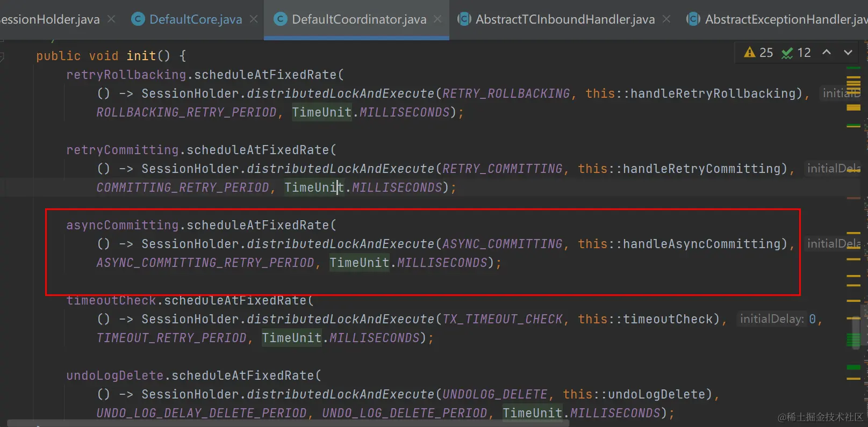
Task: Click retryRollbacking.scheduleAtFixedRate call
Action: pos(205,75)
